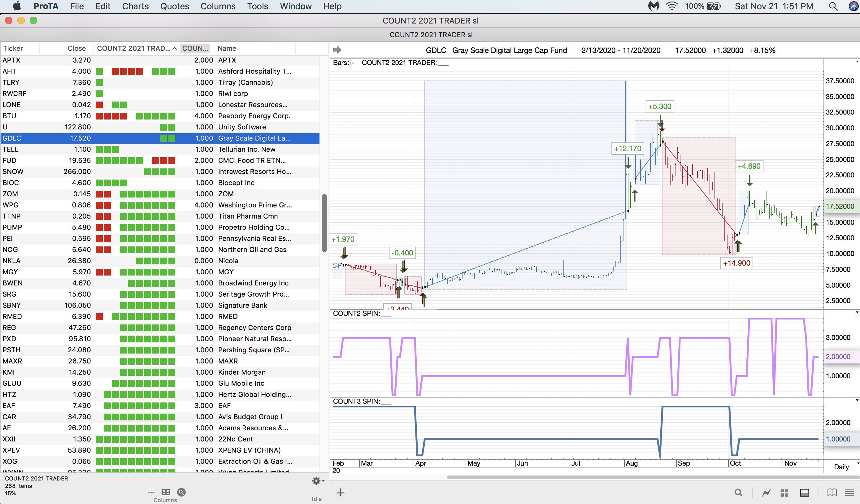Click the list lines icon at bottom right
860x504 pixels.
click(849, 493)
